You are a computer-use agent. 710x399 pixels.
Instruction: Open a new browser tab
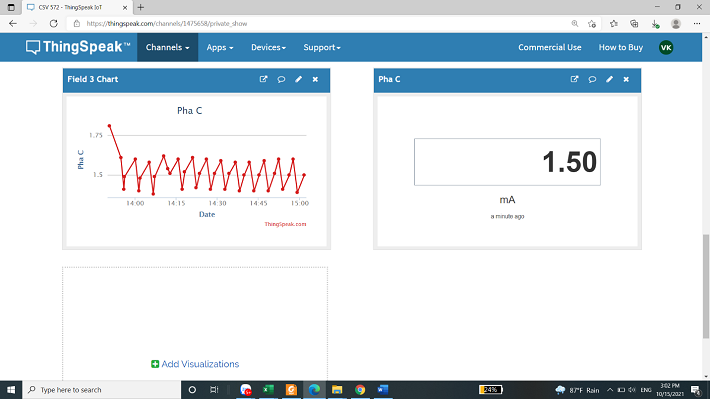pos(141,7)
